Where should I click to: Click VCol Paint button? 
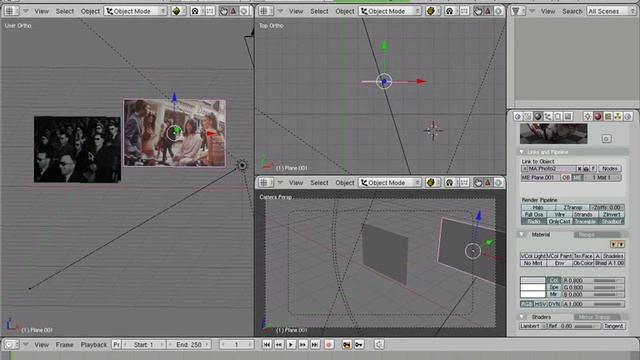(560, 256)
